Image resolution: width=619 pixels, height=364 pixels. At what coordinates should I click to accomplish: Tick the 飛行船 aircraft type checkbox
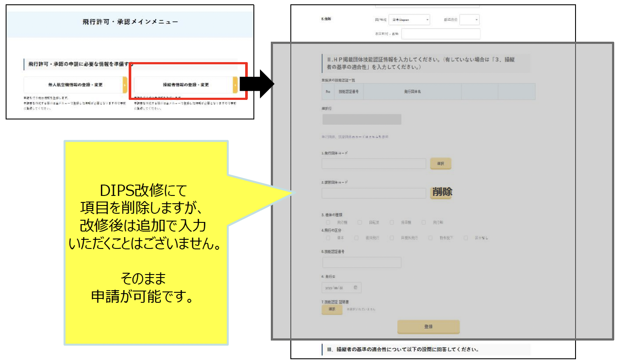(423, 222)
